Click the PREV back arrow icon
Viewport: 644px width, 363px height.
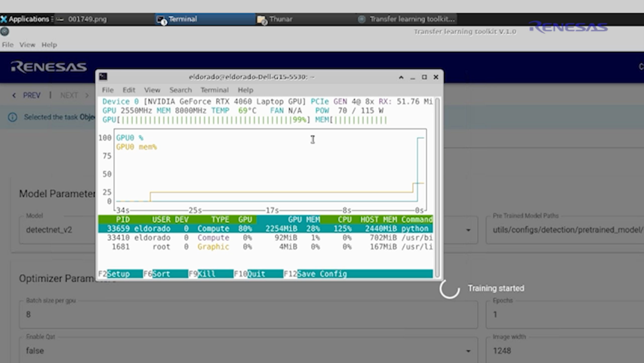click(15, 95)
